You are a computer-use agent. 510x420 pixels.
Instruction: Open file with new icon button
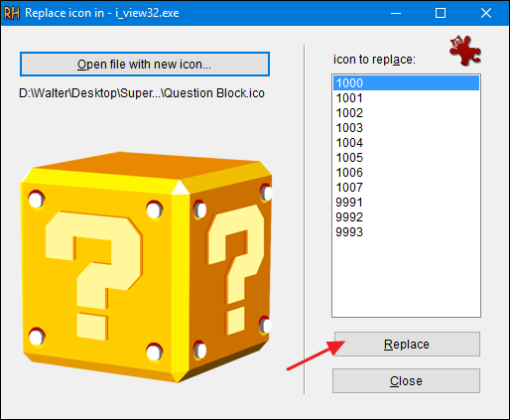(x=145, y=64)
